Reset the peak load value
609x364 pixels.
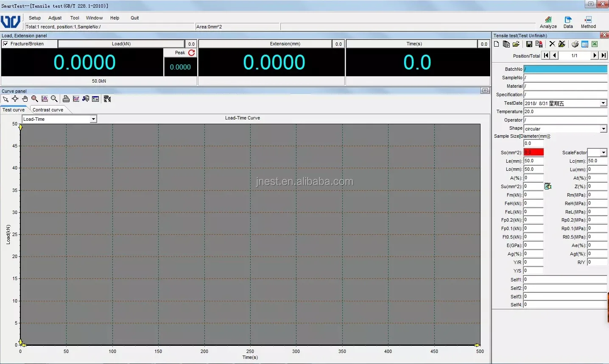click(192, 53)
